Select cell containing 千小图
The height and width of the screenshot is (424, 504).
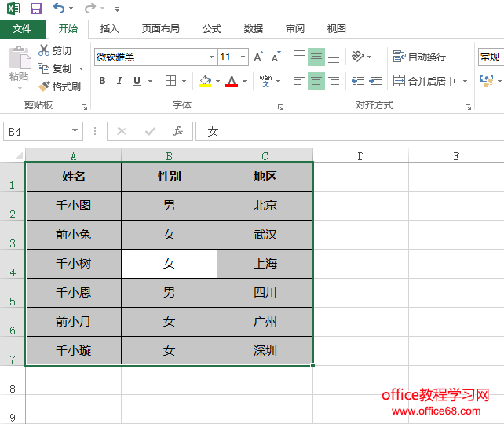[x=74, y=206]
